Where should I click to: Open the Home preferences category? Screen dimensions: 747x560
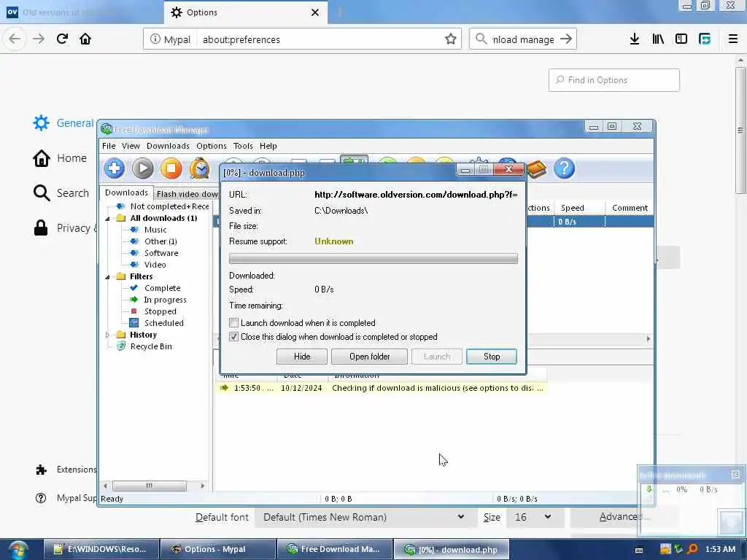[60, 158]
